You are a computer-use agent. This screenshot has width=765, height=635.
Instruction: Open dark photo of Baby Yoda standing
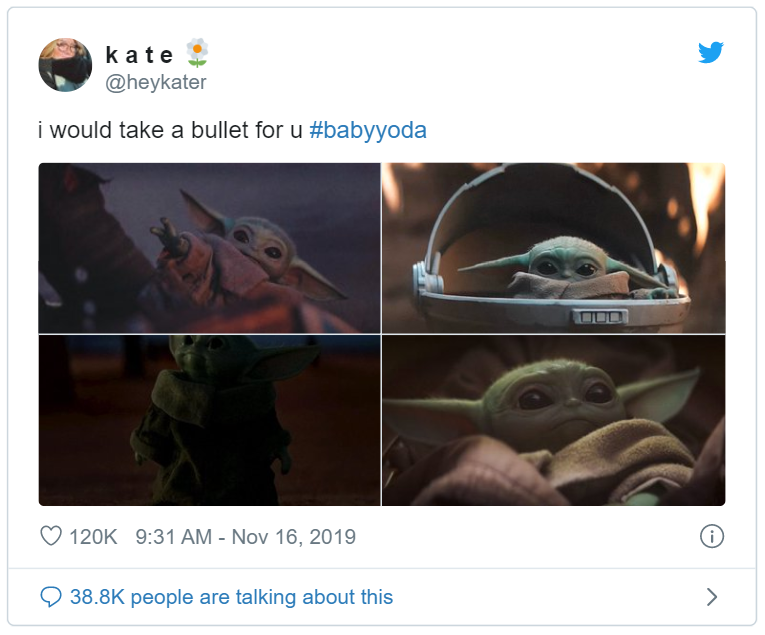coord(209,420)
